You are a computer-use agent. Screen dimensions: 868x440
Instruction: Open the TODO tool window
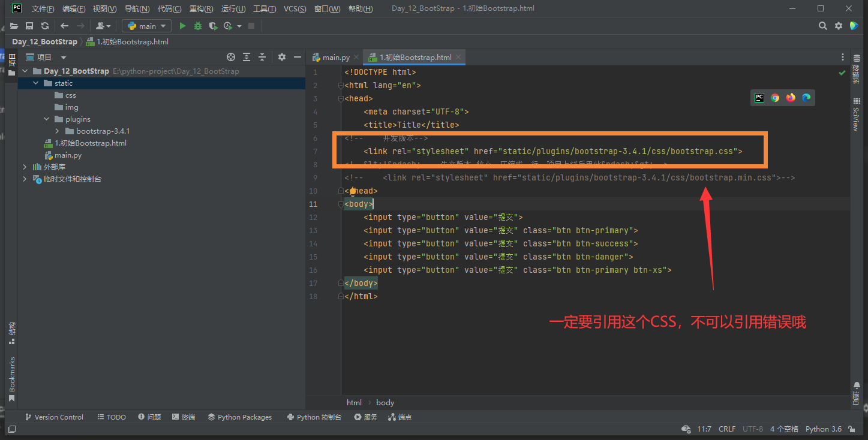tap(112, 417)
